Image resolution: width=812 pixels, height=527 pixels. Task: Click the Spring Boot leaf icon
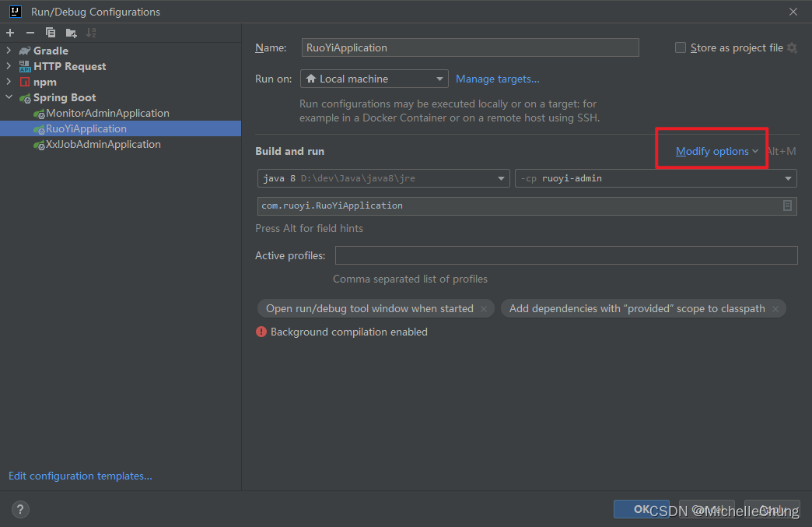(x=25, y=98)
